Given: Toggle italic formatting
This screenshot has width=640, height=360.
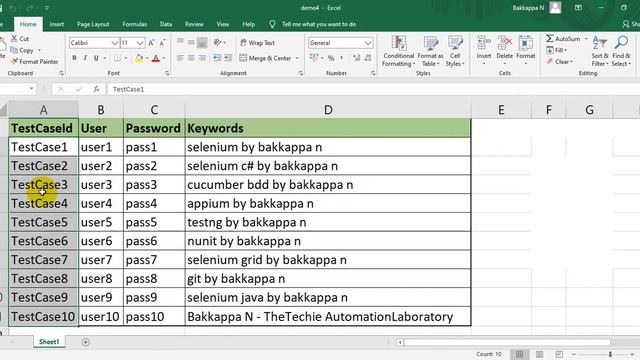Looking at the screenshot, I should pos(85,58).
